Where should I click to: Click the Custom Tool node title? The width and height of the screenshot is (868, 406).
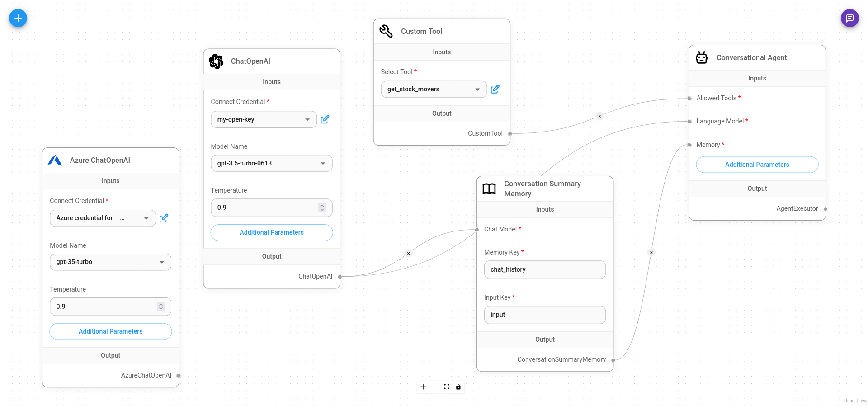click(421, 31)
